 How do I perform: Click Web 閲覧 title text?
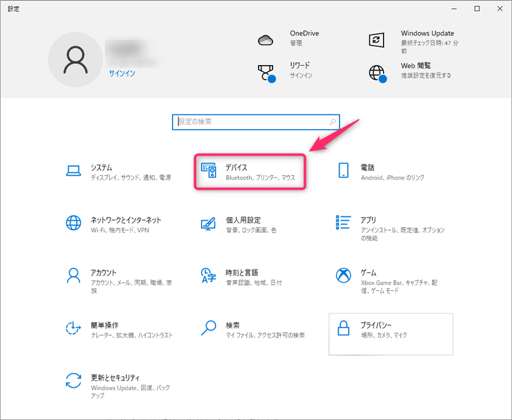click(x=416, y=66)
